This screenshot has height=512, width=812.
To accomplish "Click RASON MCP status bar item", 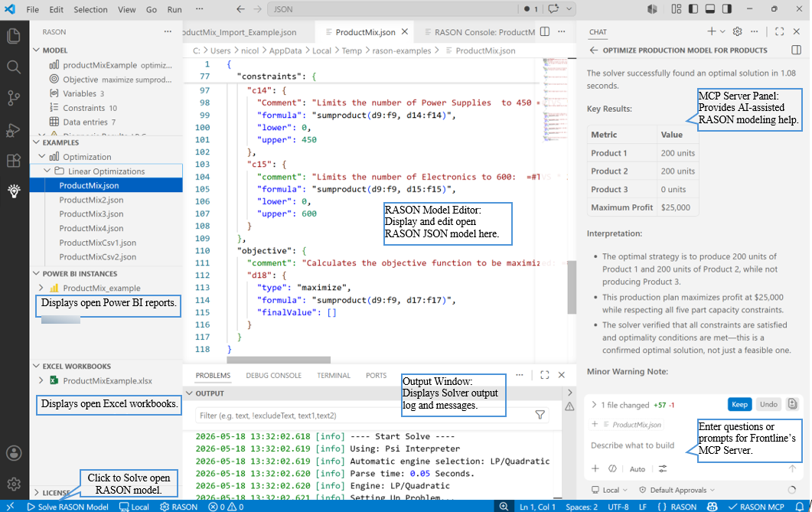I will (756, 507).
